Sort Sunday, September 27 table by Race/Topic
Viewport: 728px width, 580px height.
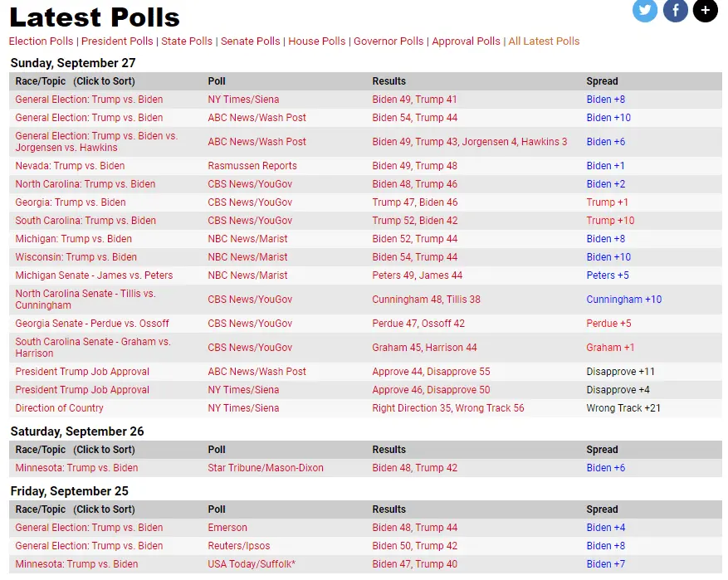click(x=75, y=81)
